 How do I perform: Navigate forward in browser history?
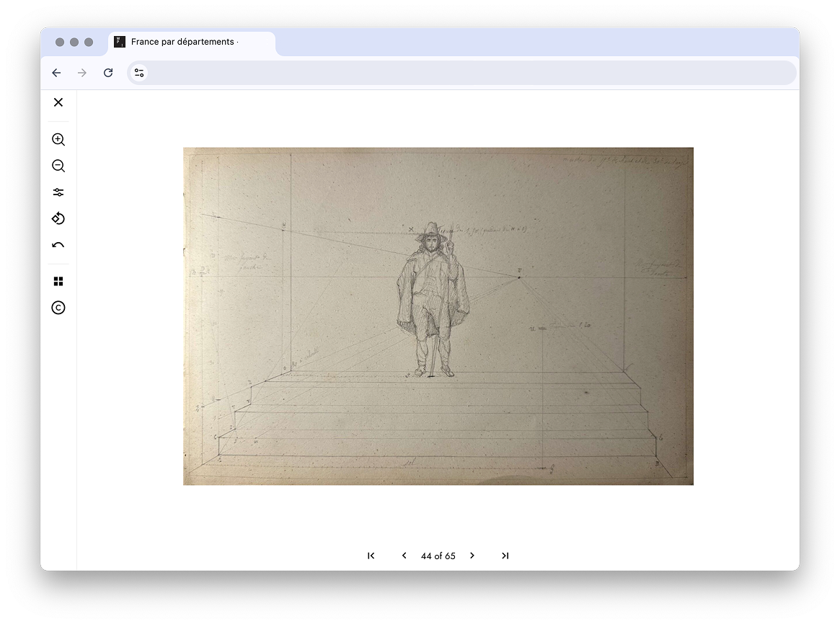pyautogui.click(x=82, y=73)
